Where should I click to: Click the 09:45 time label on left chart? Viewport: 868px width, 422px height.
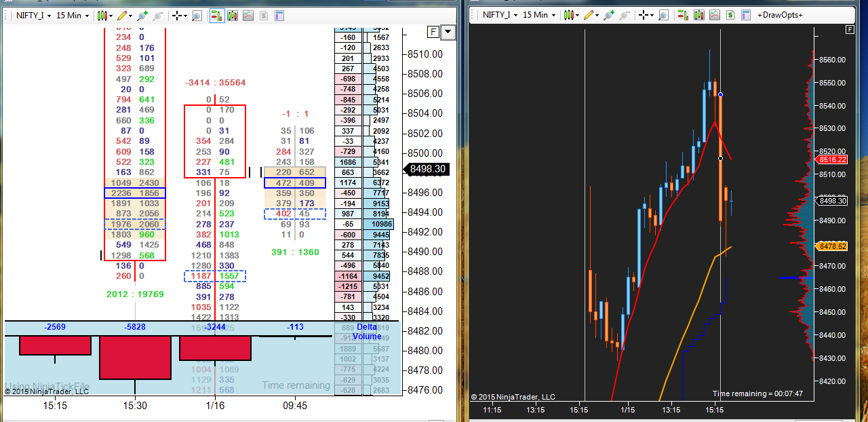295,406
